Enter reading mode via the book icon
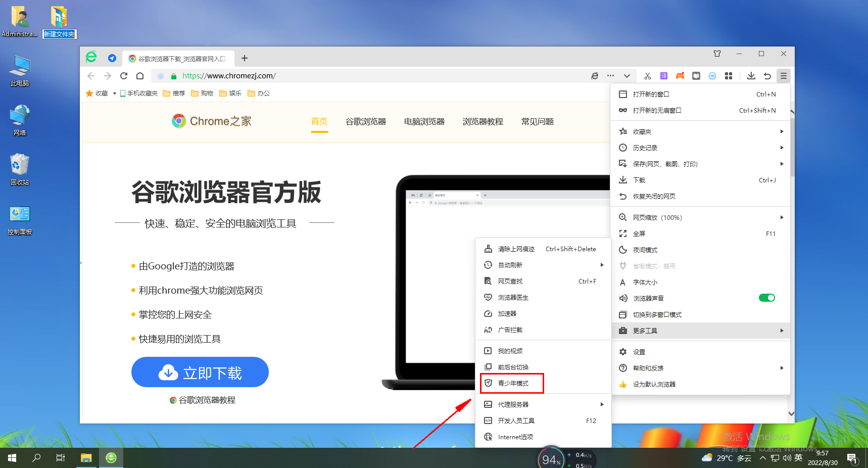 pyautogui.click(x=696, y=76)
